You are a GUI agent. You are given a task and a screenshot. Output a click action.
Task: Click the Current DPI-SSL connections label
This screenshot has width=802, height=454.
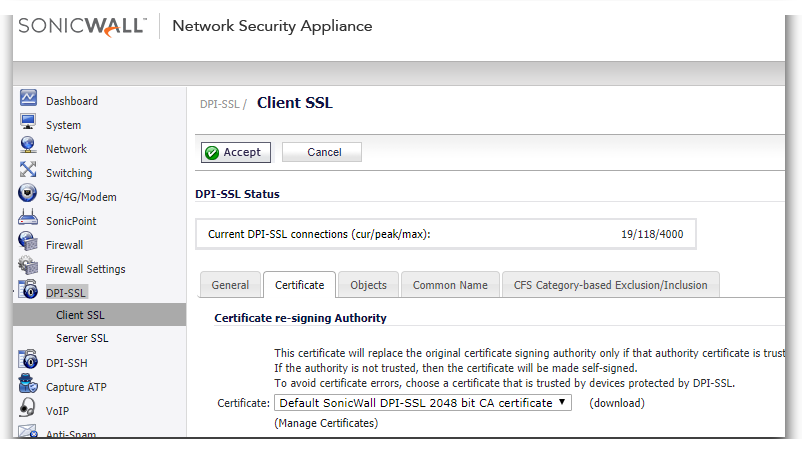(x=319, y=234)
